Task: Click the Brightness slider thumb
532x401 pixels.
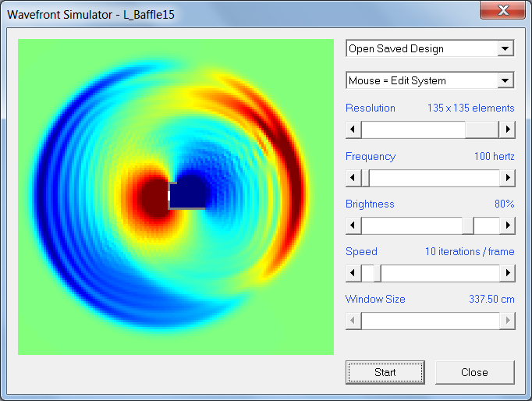Action: 468,225
